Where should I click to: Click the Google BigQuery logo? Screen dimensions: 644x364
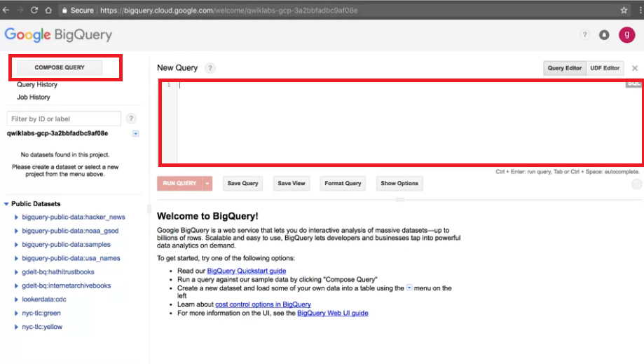click(58, 35)
